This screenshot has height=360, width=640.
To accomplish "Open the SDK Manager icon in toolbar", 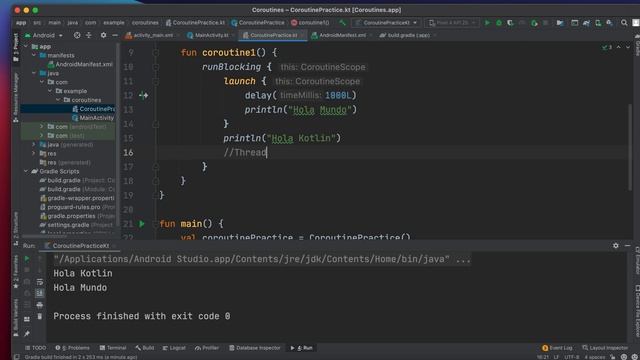I will [609, 23].
